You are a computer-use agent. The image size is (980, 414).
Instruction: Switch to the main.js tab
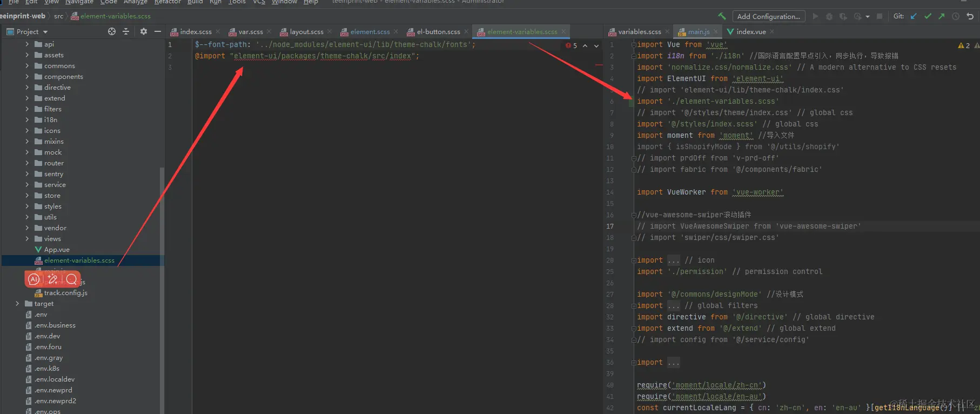[x=698, y=31]
